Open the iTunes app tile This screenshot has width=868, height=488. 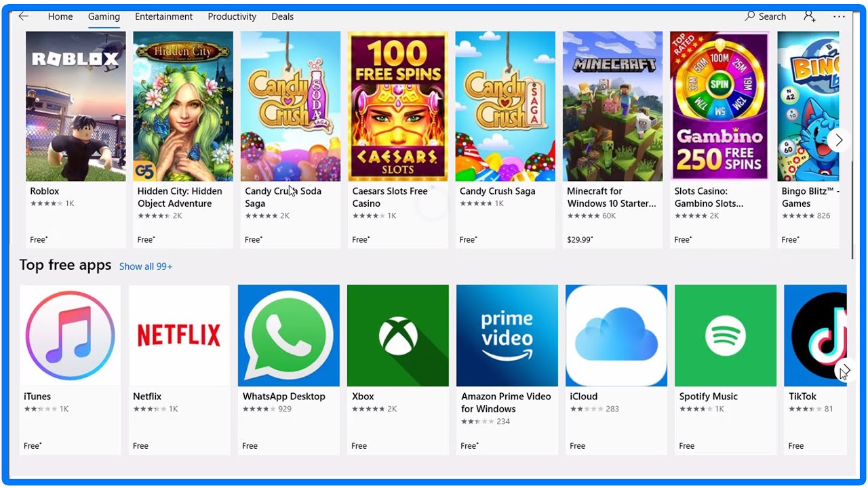click(x=71, y=369)
